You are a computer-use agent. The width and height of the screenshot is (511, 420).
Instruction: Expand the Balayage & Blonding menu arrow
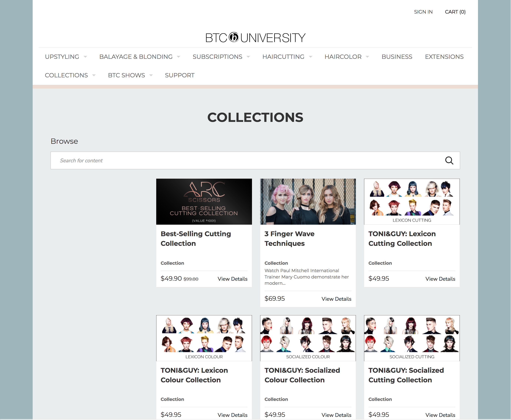178,57
